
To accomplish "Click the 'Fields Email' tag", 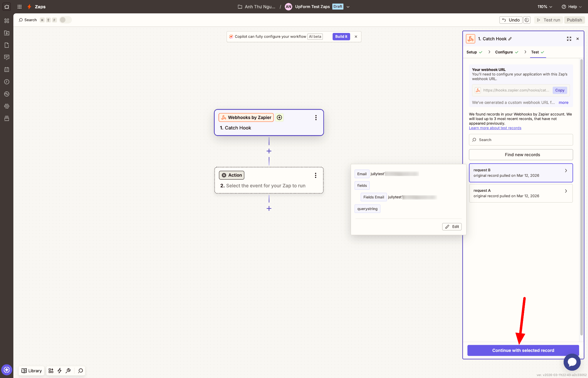I will (374, 197).
